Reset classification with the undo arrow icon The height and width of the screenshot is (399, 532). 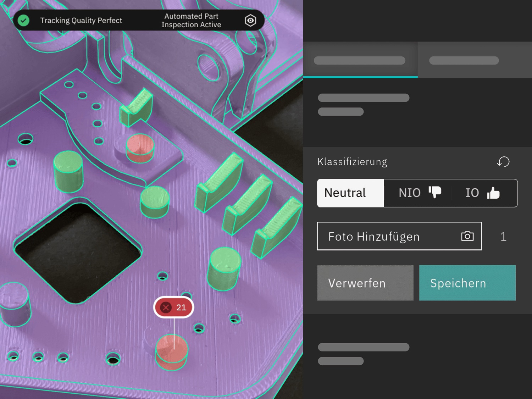click(503, 162)
